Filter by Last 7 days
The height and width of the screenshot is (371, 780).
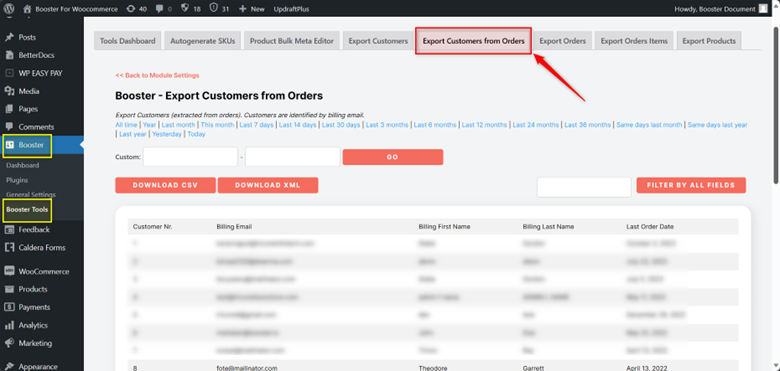[x=257, y=125]
